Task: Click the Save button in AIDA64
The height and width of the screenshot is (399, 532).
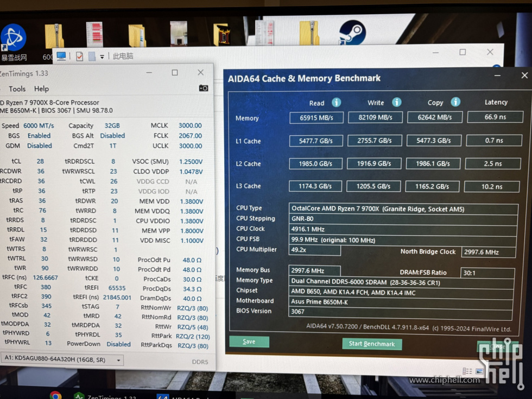Action: tap(249, 341)
